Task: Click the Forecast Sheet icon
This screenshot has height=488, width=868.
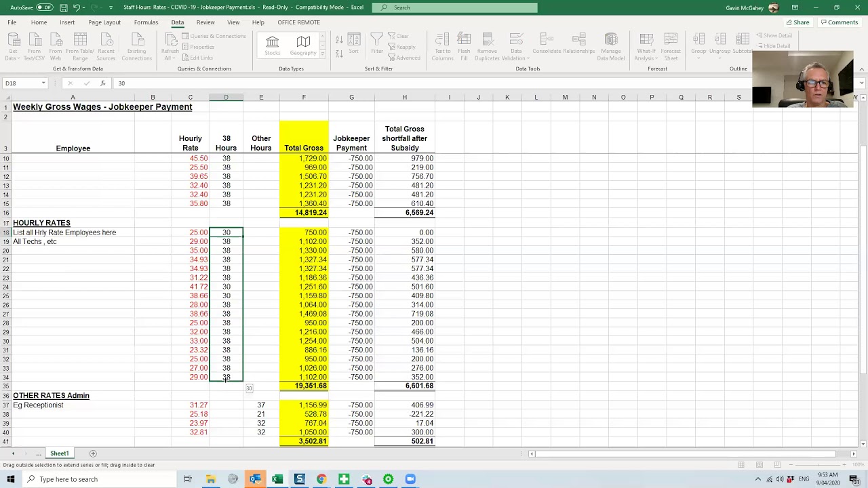Action: point(671,45)
